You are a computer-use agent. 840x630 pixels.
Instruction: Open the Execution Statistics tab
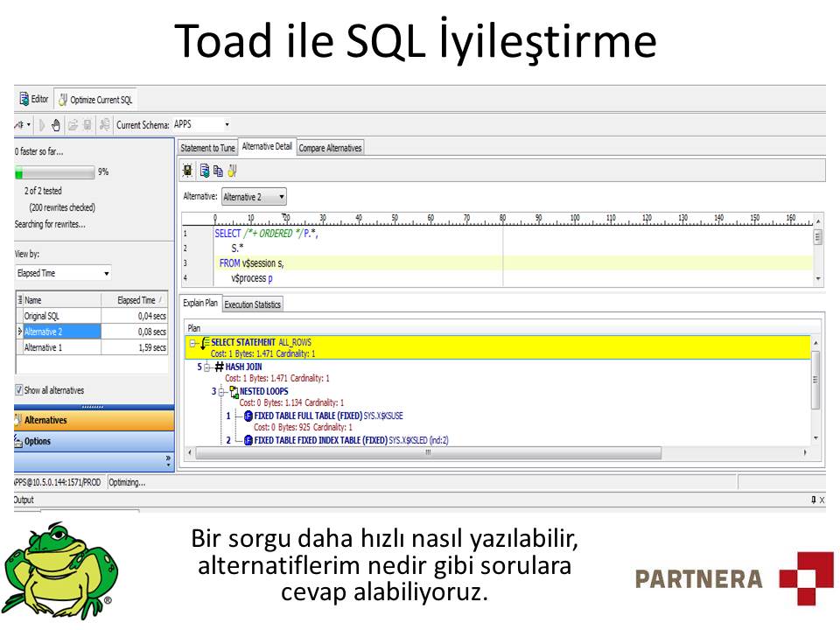(x=254, y=304)
